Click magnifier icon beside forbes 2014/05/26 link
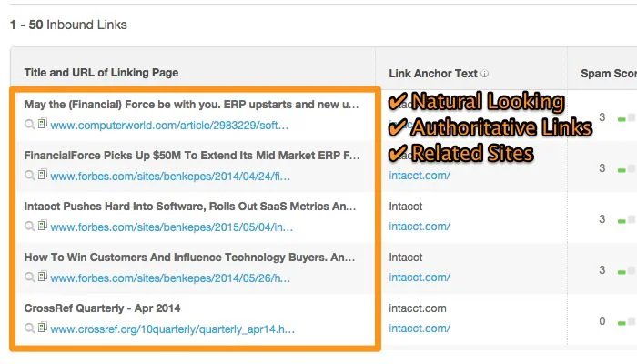Viewport: 637px width, 364px height. (x=30, y=278)
